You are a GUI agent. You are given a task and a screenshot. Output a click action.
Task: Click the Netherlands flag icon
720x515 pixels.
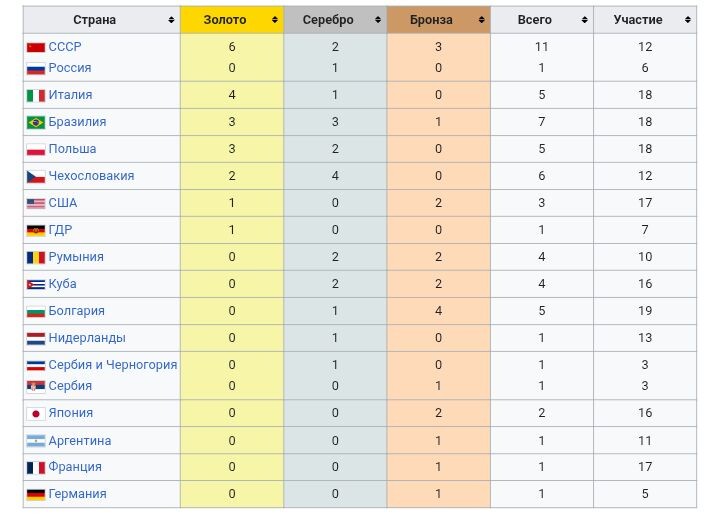click(x=36, y=338)
